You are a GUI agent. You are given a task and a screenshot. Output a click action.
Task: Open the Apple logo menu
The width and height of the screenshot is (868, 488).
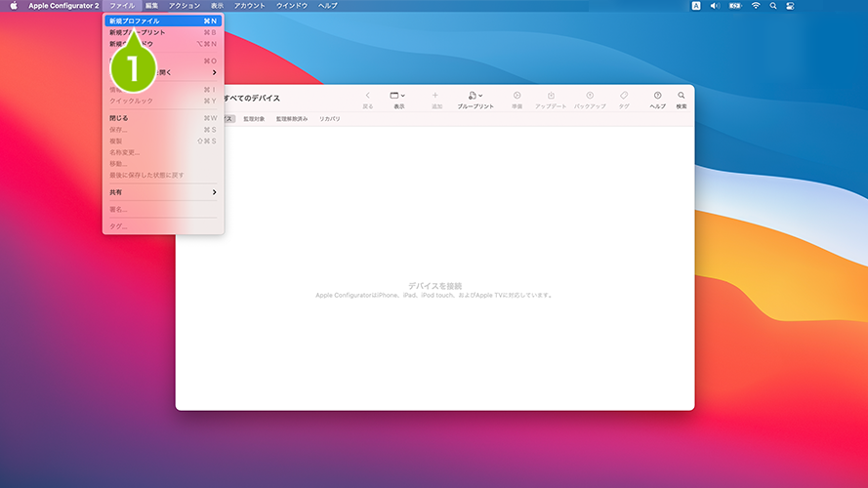click(14, 6)
